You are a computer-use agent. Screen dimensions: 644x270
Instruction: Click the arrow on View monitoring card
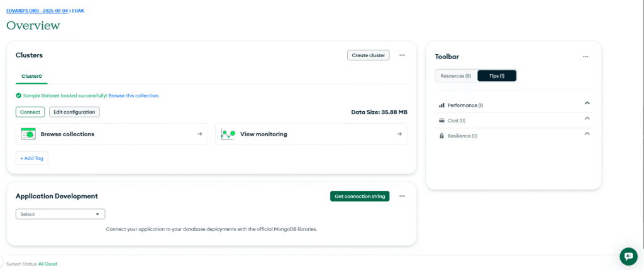(399, 134)
